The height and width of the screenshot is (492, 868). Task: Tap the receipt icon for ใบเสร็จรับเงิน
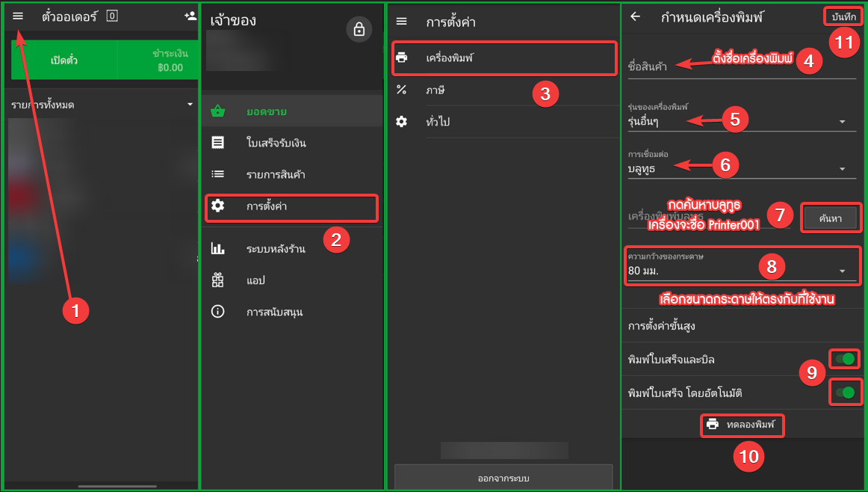(x=218, y=143)
